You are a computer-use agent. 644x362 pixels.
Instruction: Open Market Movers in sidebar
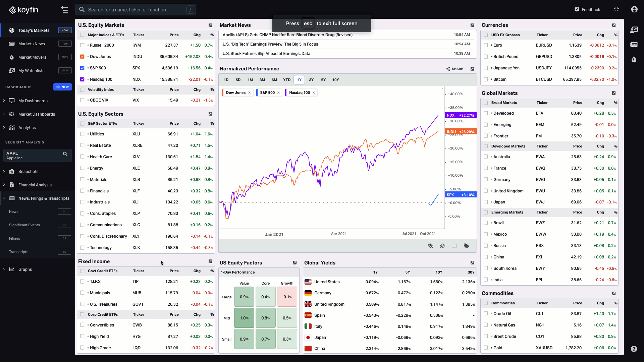[38, 57]
